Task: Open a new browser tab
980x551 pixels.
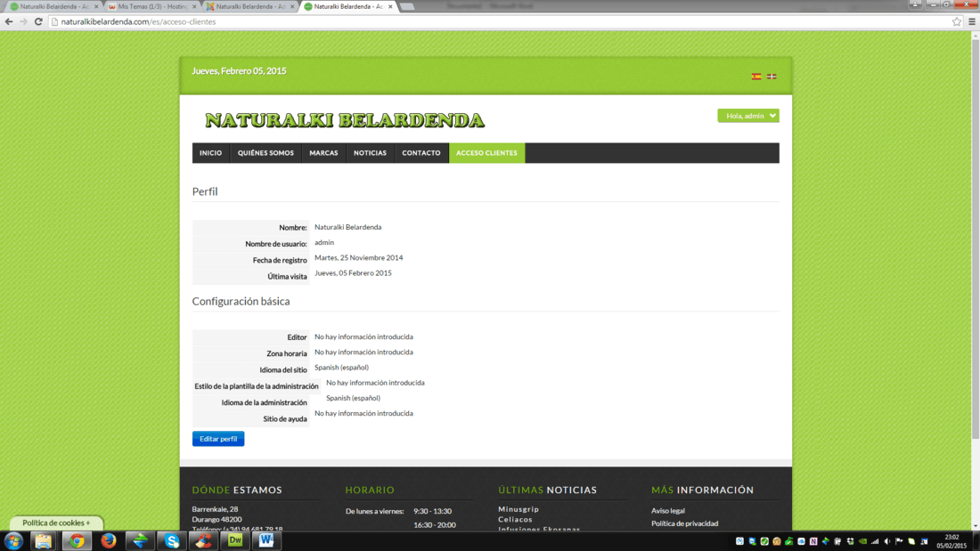Action: tap(407, 6)
